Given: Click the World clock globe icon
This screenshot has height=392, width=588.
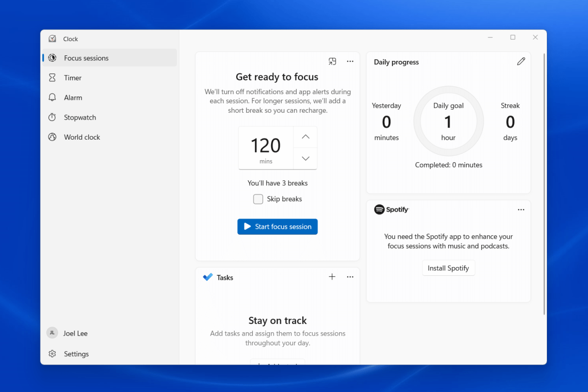Looking at the screenshot, I should tap(52, 137).
